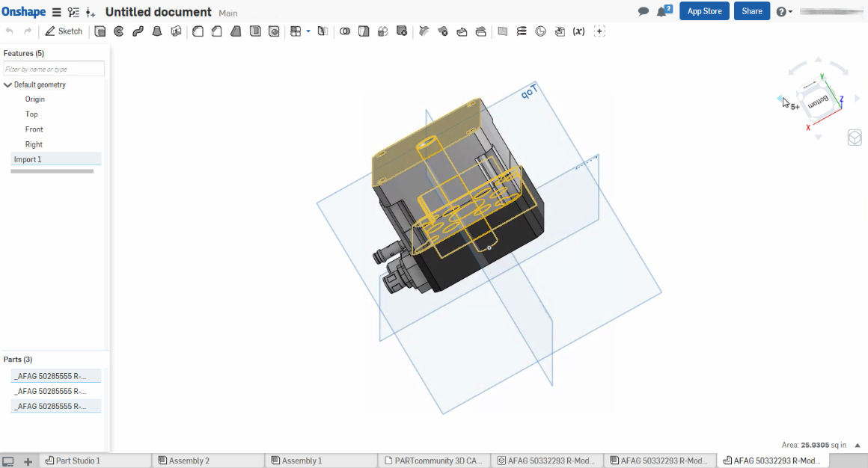868x468 pixels.
Task: Select the Revolve tool
Action: click(119, 31)
